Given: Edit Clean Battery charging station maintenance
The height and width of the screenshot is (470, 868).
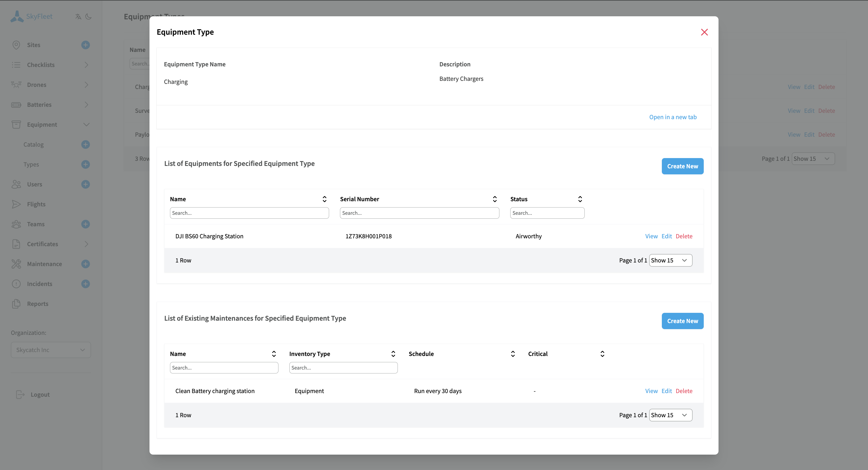Looking at the screenshot, I should tap(666, 391).
